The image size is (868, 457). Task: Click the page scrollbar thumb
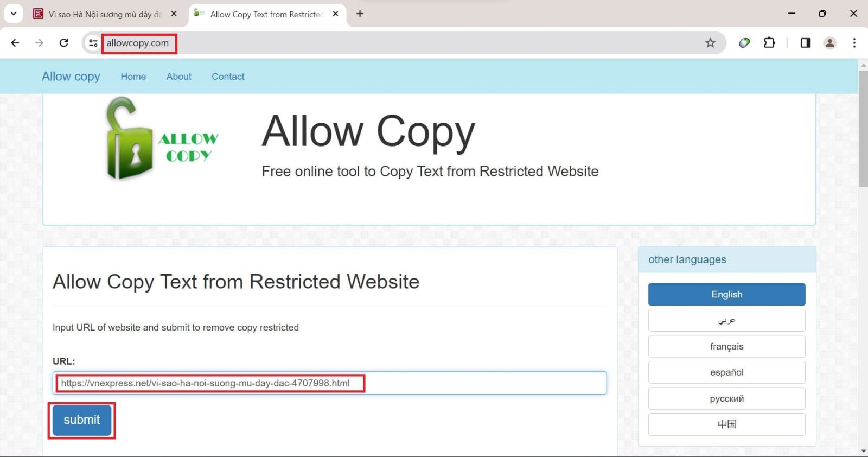coord(863,129)
